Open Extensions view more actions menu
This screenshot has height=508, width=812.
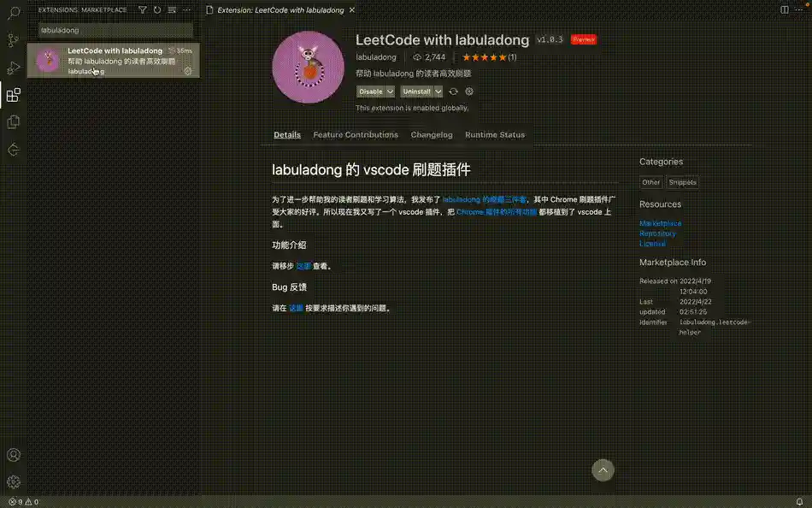click(186, 10)
